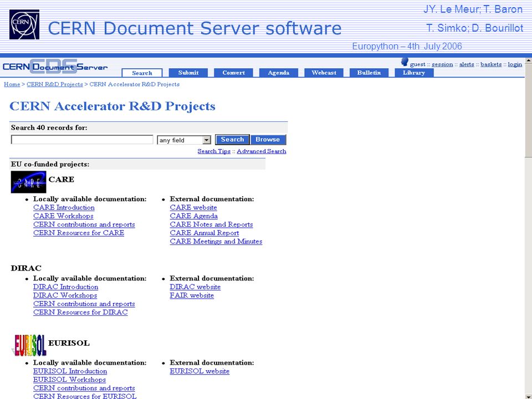Viewport: 532px width, 399px height.
Task: Open CERN R&D Projects breadcrumb link
Action: [x=55, y=84]
